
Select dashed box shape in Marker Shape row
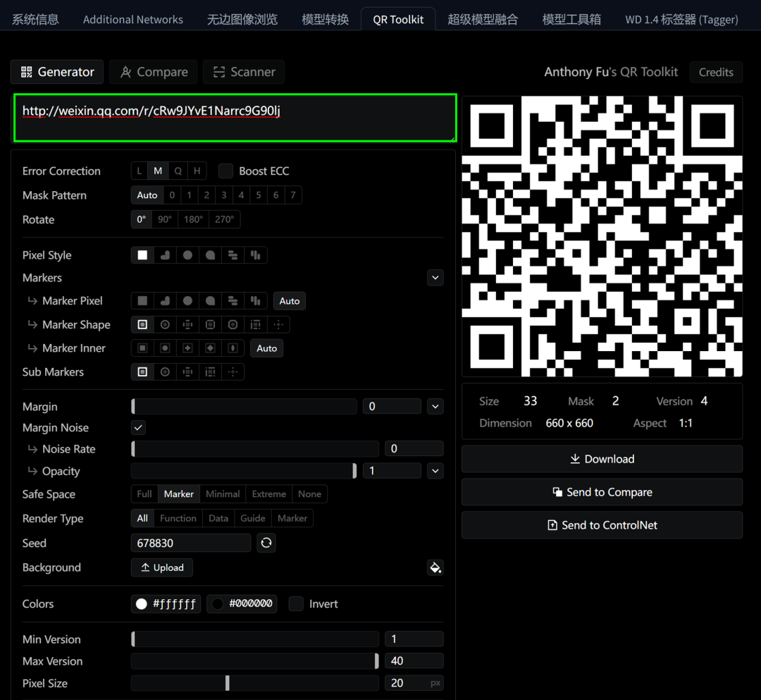(x=256, y=325)
